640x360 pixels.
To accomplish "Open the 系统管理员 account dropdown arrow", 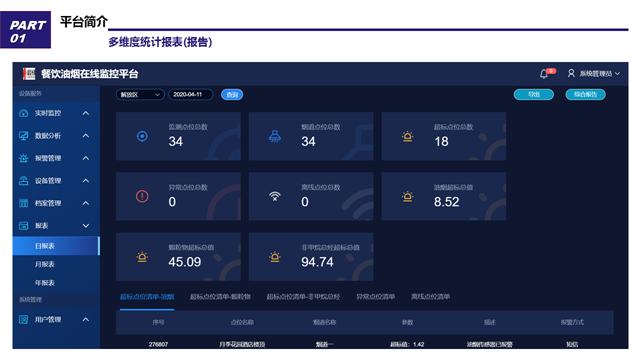I will pyautogui.click(x=617, y=73).
